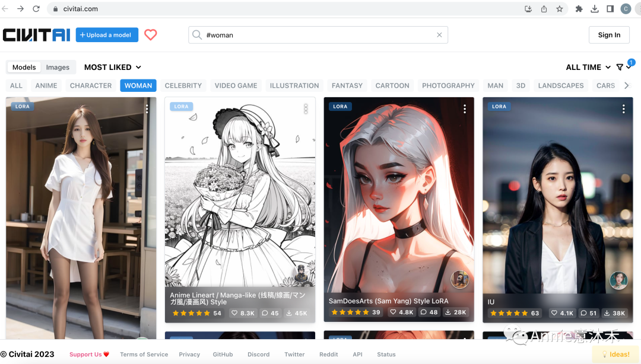Click creator avatar on SamDoesArts card
Screen dimensions: 641x364
click(459, 280)
